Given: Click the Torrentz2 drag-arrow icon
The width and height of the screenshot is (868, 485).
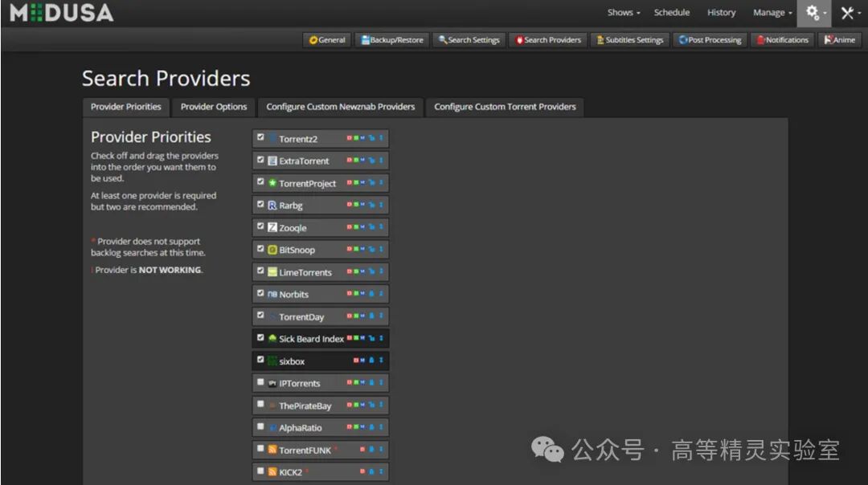Looking at the screenshot, I should (x=381, y=138).
